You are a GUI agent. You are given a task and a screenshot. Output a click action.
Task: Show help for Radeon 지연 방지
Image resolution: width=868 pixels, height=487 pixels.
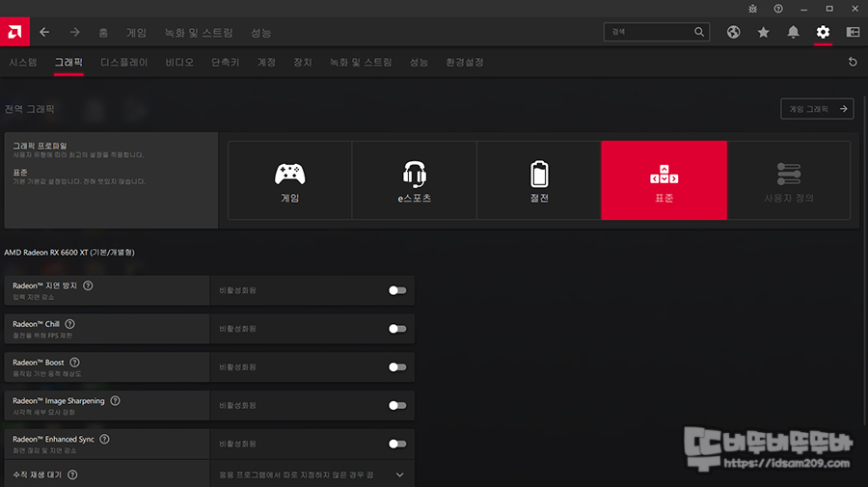[x=88, y=285]
